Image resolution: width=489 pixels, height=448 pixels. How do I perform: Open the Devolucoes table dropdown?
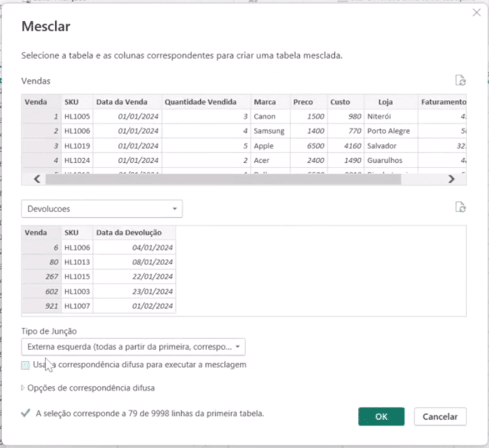point(102,209)
